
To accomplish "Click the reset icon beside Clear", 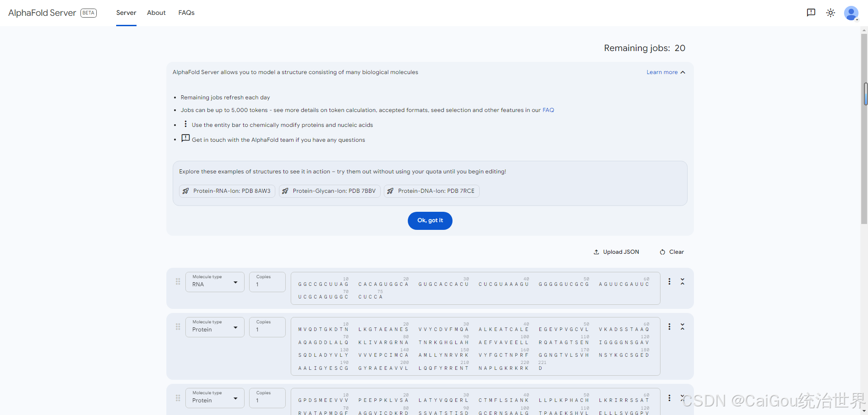I will pos(662,252).
